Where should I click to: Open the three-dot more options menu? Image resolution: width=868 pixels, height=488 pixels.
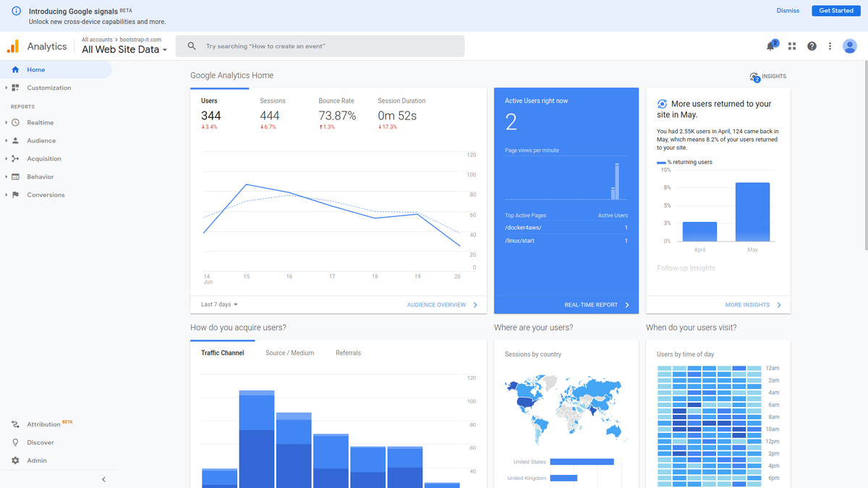[x=830, y=46]
